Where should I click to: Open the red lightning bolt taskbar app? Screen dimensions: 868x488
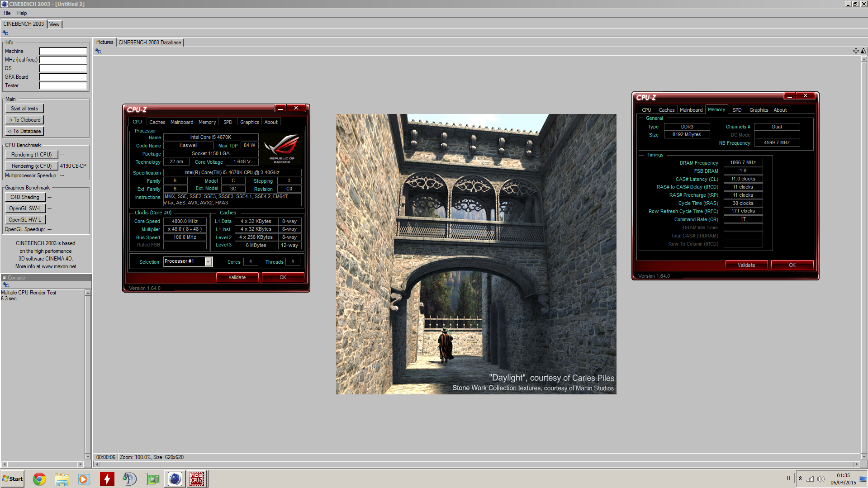[x=107, y=479]
